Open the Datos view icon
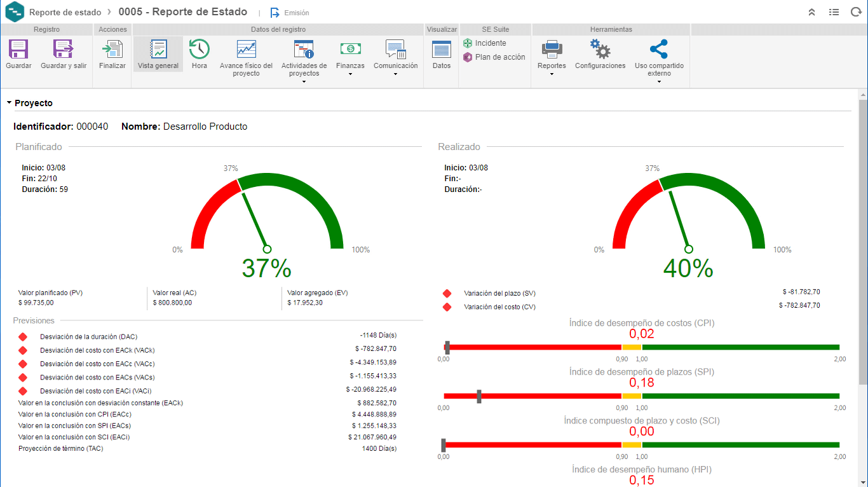The image size is (868, 487). coord(442,49)
